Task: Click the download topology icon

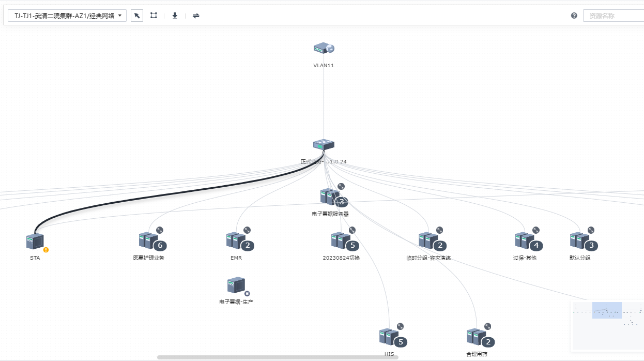Action: [x=175, y=16]
